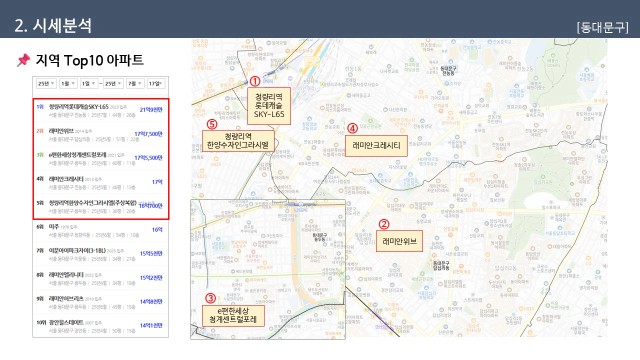Click the red pushpin icon beside the title
Viewport: 640px width, 360px height.
pos(23,60)
